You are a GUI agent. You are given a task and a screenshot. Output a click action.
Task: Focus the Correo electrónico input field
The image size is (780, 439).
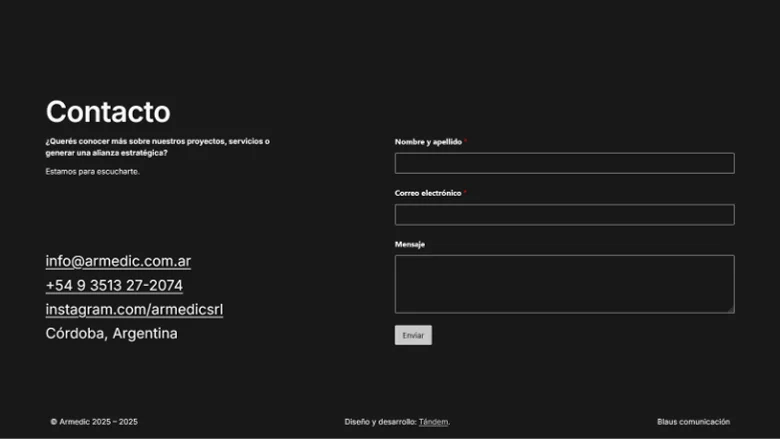pyautogui.click(x=564, y=215)
